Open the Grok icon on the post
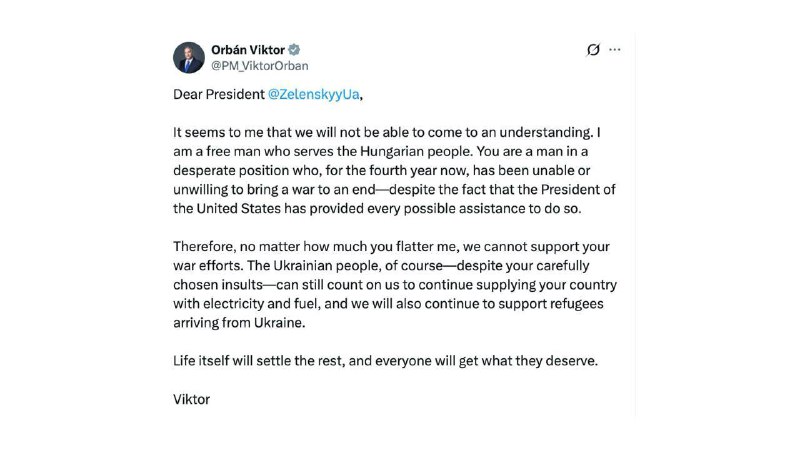This screenshot has height=450, width=800. pyautogui.click(x=593, y=50)
